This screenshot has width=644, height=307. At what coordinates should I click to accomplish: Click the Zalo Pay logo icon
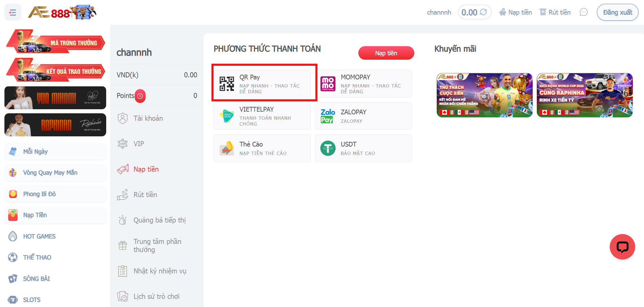pyautogui.click(x=328, y=116)
